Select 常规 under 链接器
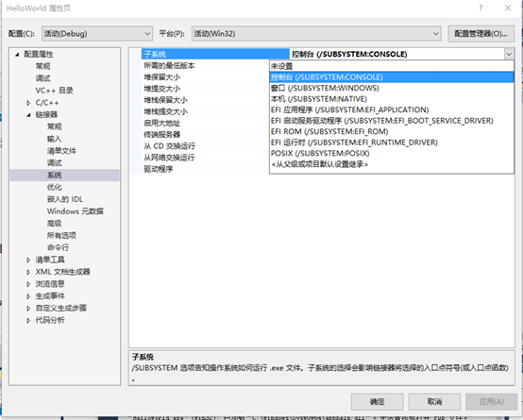Viewport: 523px width, 420px height. (x=55, y=126)
